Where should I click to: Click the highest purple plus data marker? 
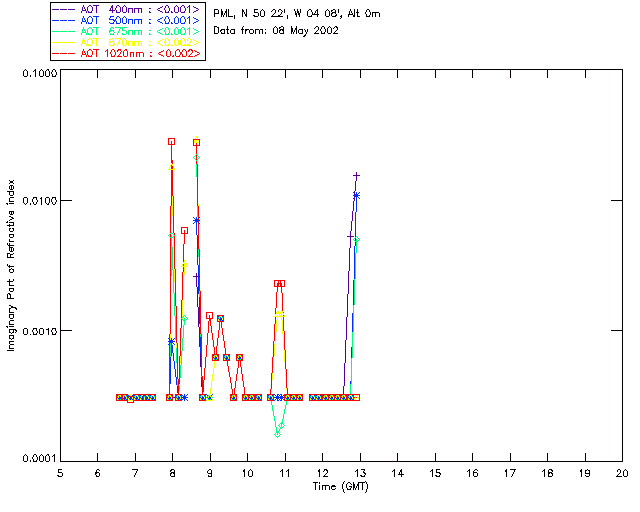[x=356, y=176]
